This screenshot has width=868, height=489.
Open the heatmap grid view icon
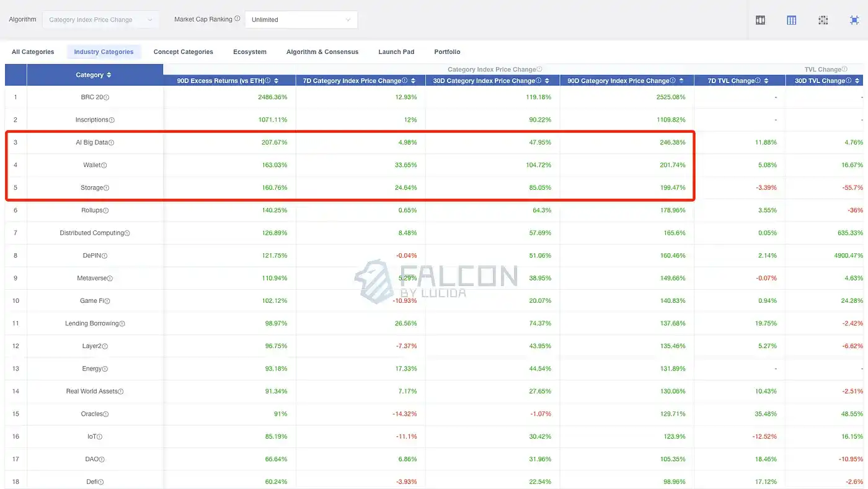coord(823,20)
